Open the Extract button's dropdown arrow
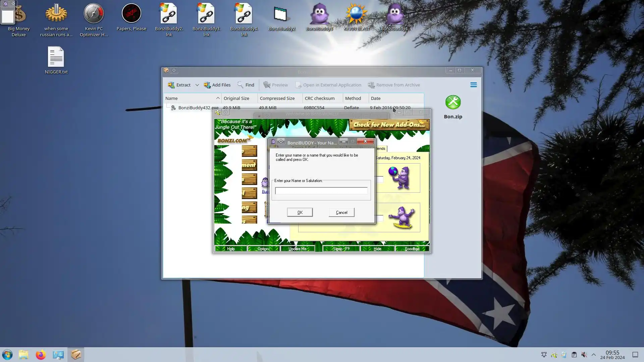This screenshot has height=362, width=644. [x=197, y=85]
